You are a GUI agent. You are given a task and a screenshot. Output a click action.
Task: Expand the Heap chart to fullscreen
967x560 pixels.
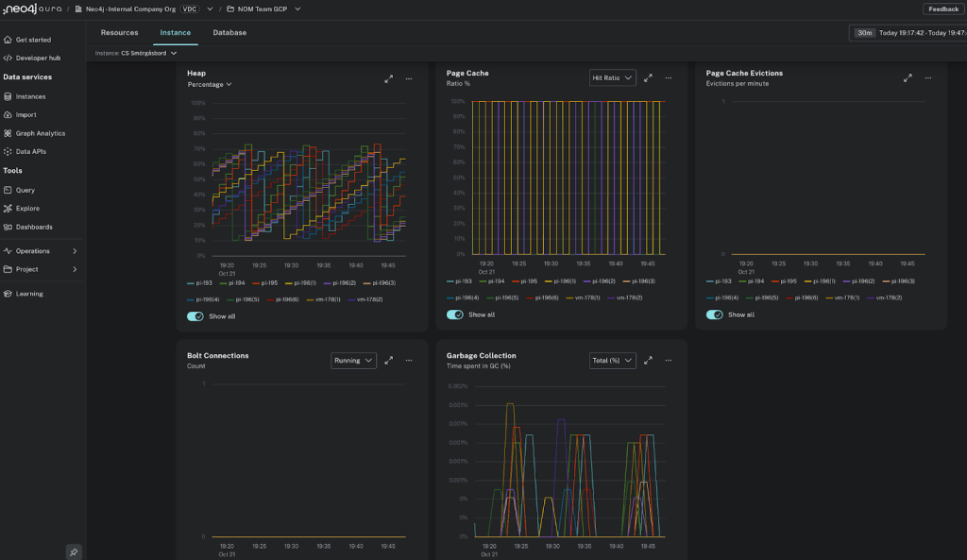click(388, 79)
